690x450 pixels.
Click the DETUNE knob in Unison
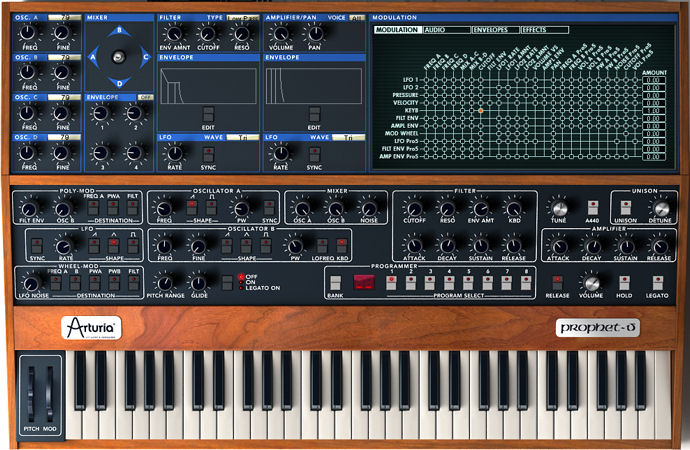pos(661,209)
